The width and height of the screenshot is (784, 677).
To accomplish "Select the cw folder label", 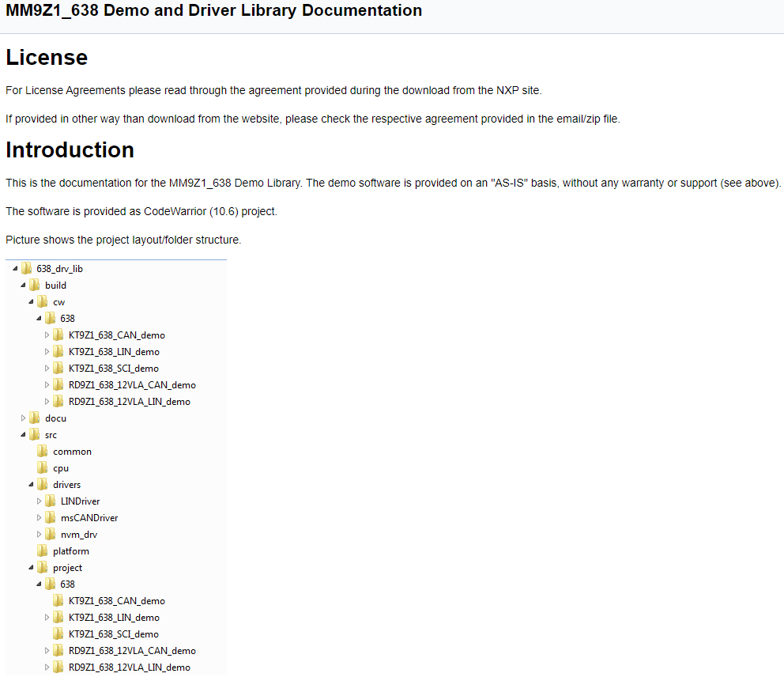I will (x=59, y=302).
